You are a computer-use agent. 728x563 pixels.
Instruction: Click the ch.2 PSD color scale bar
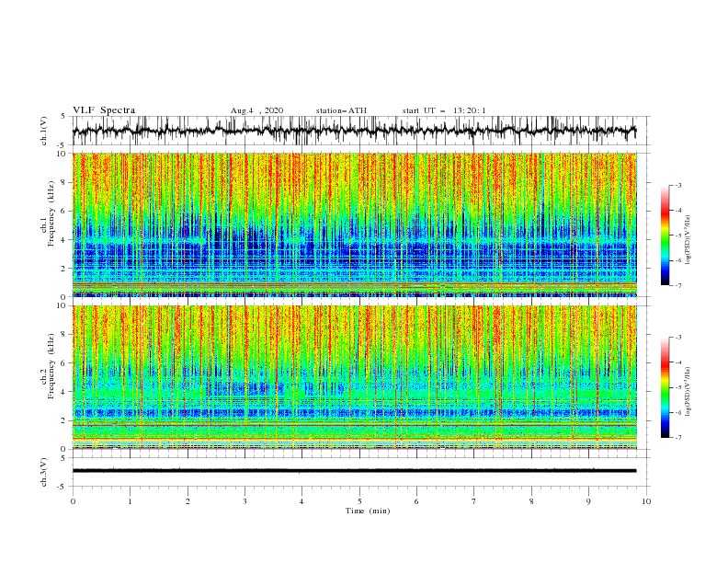click(665, 387)
